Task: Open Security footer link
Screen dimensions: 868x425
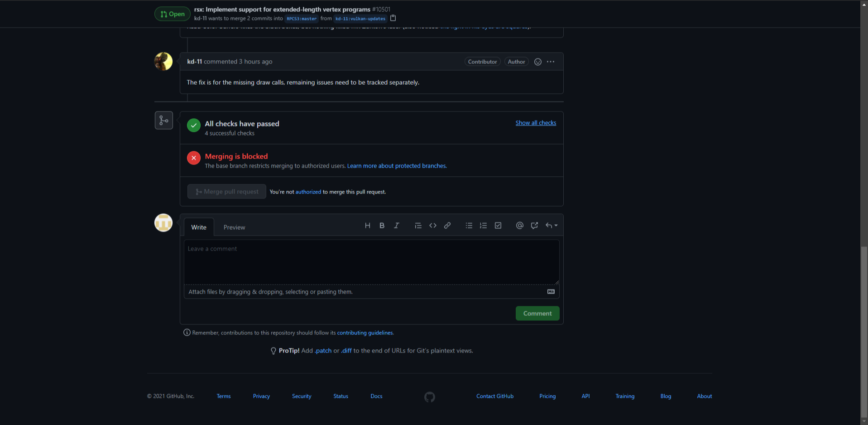Action: [302, 396]
